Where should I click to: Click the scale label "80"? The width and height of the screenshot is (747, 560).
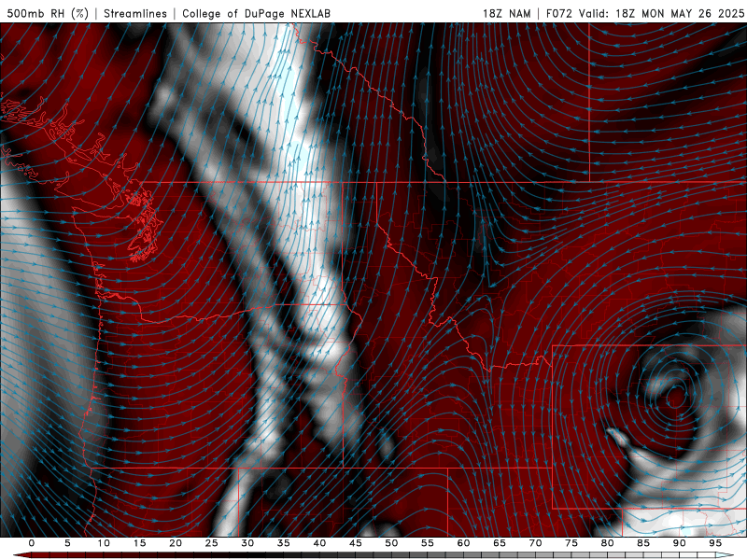(607, 543)
